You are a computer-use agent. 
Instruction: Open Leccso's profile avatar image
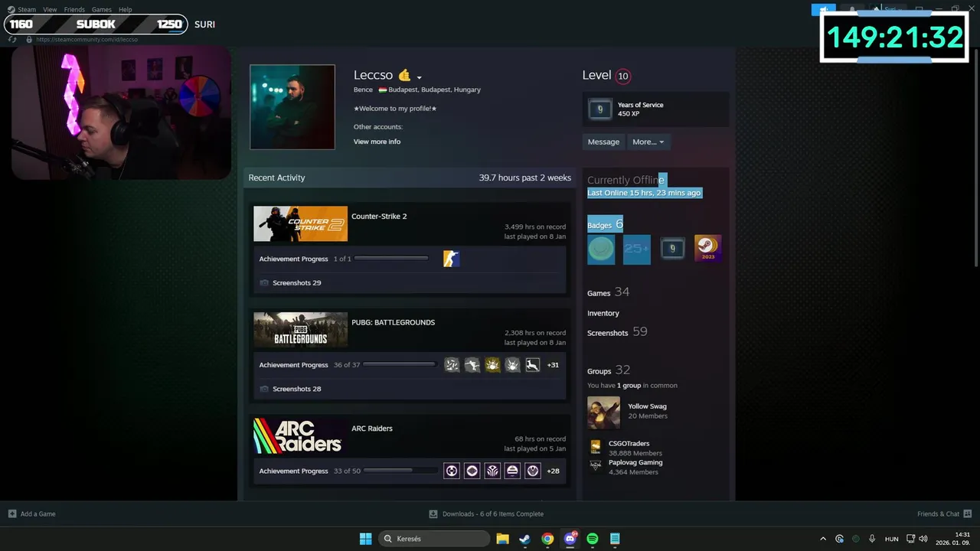(292, 107)
